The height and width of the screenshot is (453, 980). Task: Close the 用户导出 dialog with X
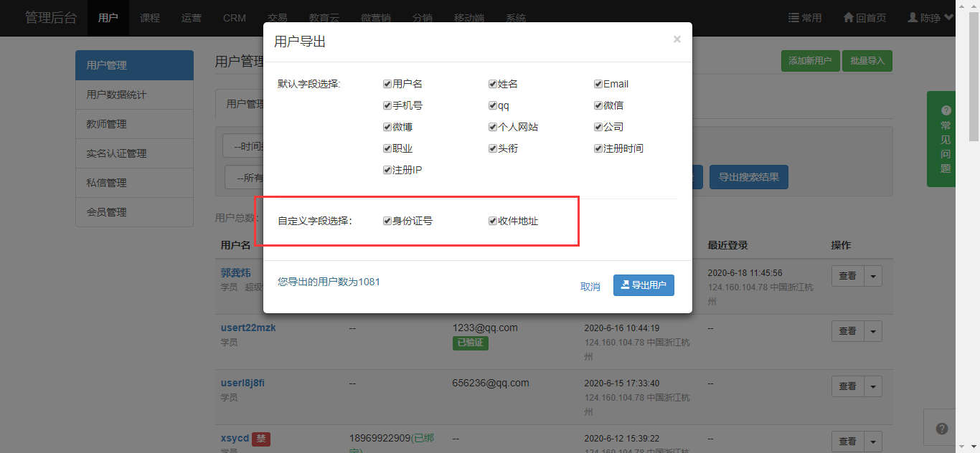[x=677, y=39]
